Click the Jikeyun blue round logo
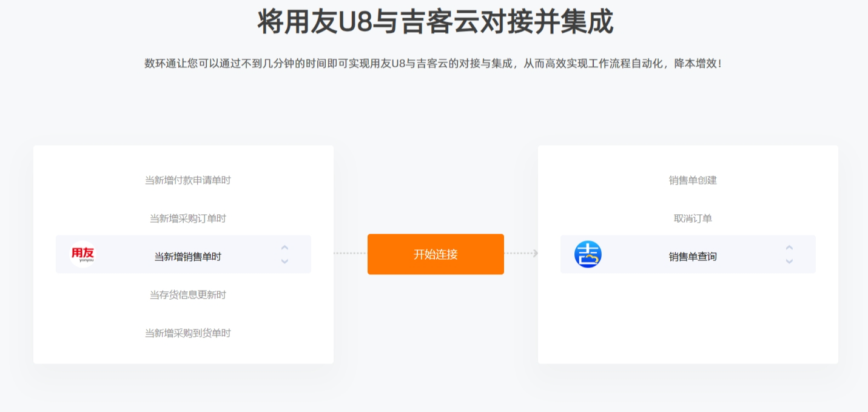The width and height of the screenshot is (868, 412). [x=588, y=254]
